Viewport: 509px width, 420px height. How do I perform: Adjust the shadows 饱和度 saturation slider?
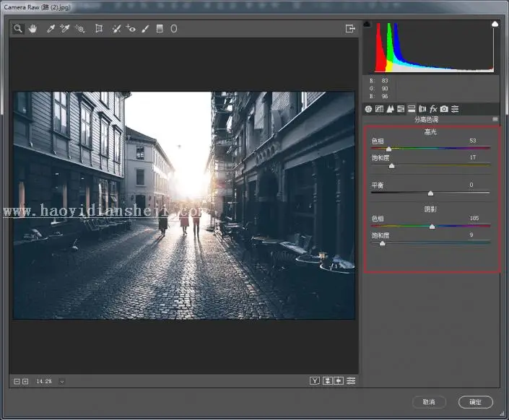[383, 243]
